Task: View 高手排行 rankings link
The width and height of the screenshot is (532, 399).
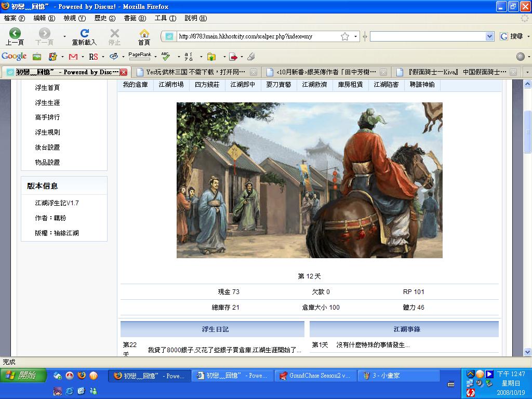Action: pyautogui.click(x=47, y=117)
